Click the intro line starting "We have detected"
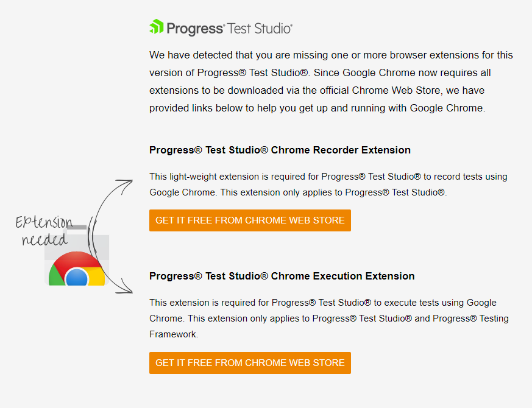 click(x=331, y=55)
